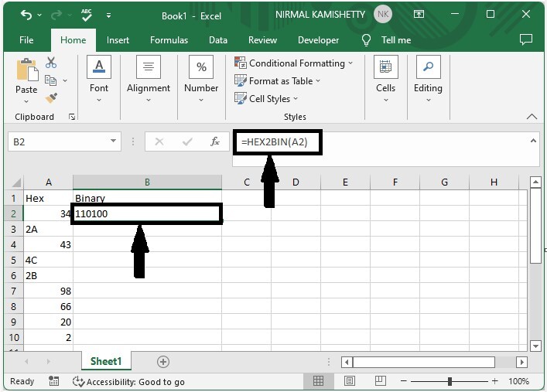Open the Alignment group button
Screen dimensions: 547x392
(x=149, y=80)
